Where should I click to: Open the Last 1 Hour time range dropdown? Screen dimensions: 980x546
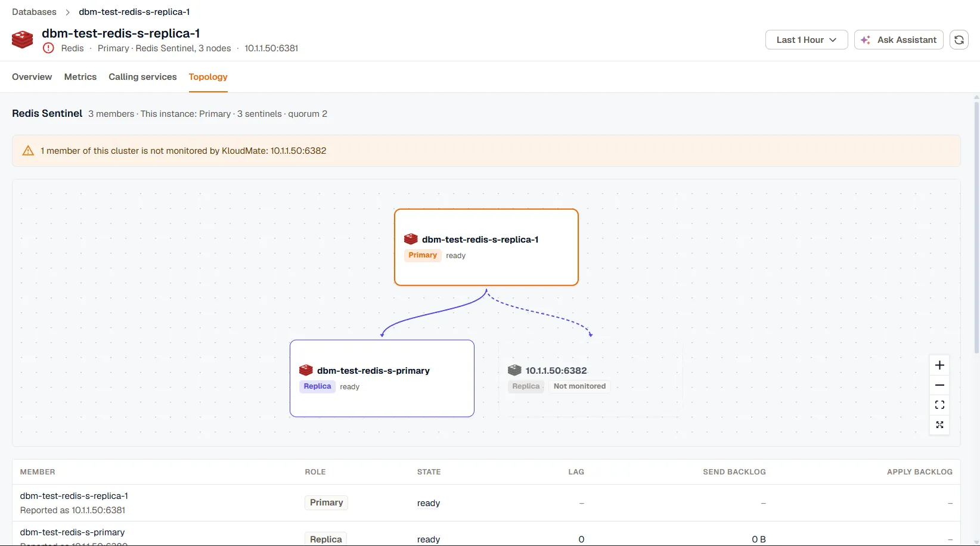coord(807,40)
